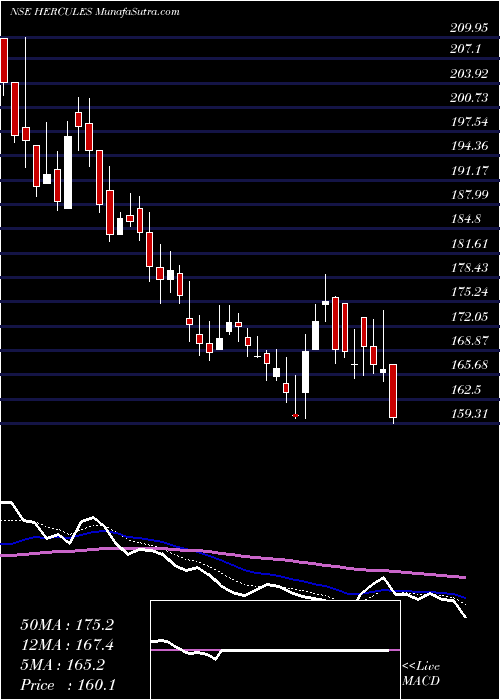Choose the 165.68 axis value
Screen dimensions: 500x700
point(469,365)
